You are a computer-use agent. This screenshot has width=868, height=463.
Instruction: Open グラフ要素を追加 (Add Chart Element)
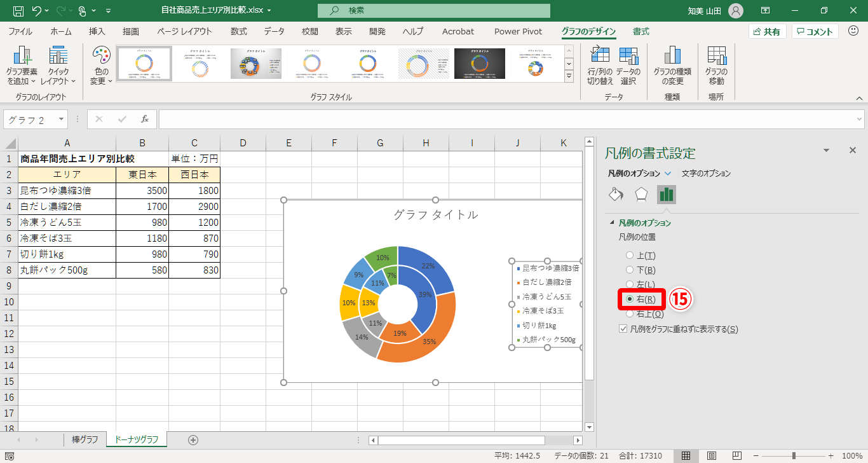[22, 66]
